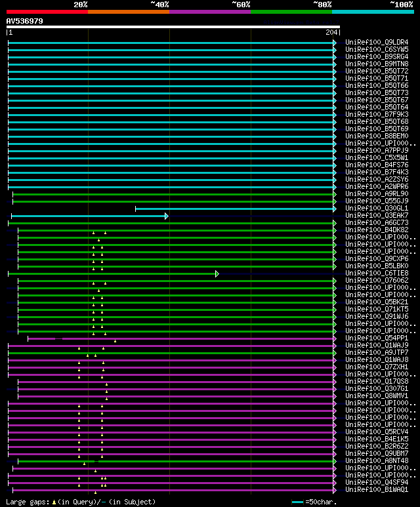
Task: Select label UniRef100_Q1WAJ8
Action: click(377, 360)
